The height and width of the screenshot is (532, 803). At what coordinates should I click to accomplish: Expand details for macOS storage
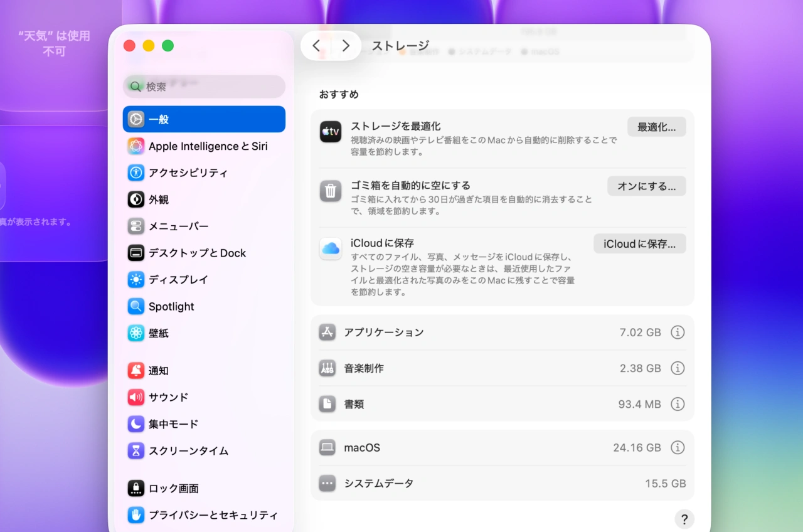(678, 447)
